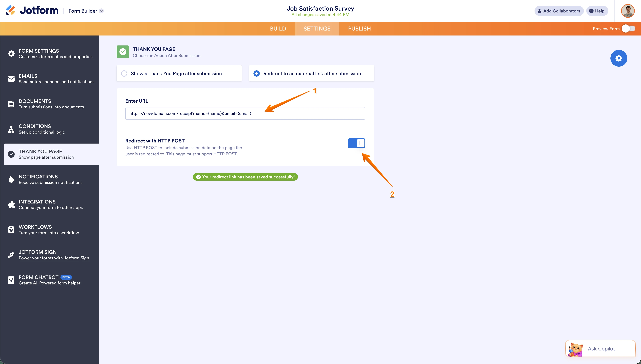
Task: Click the Add Collaborators button
Action: point(559,11)
